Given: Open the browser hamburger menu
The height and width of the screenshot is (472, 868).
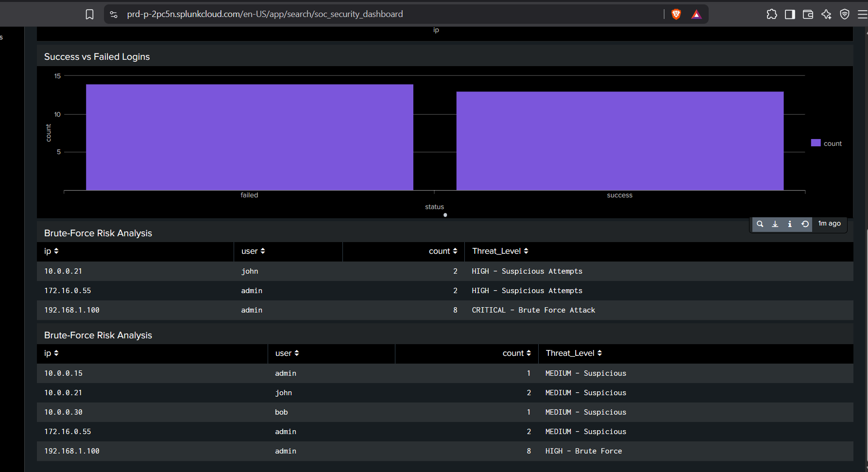Looking at the screenshot, I should coord(863,15).
